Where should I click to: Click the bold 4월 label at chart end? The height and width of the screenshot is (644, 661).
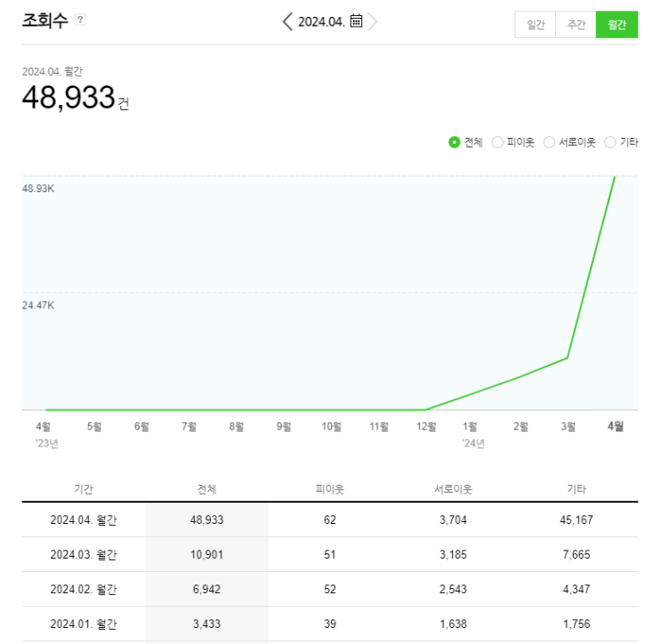point(616,426)
